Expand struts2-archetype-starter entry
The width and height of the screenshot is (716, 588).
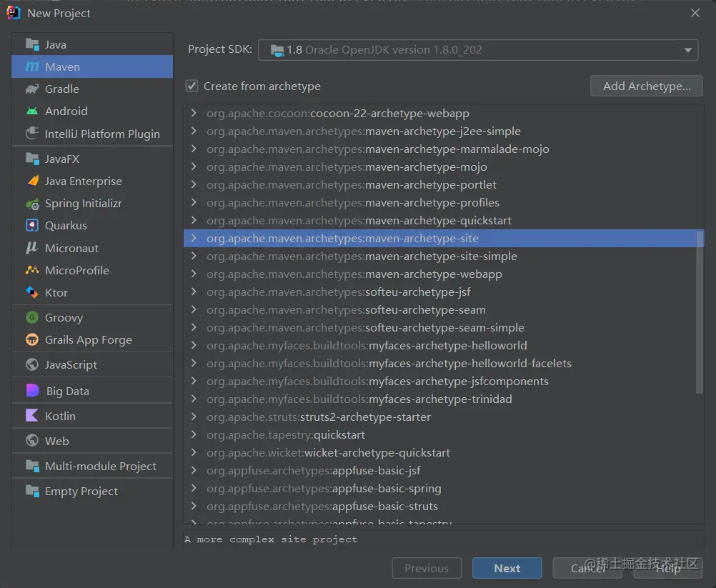click(194, 417)
